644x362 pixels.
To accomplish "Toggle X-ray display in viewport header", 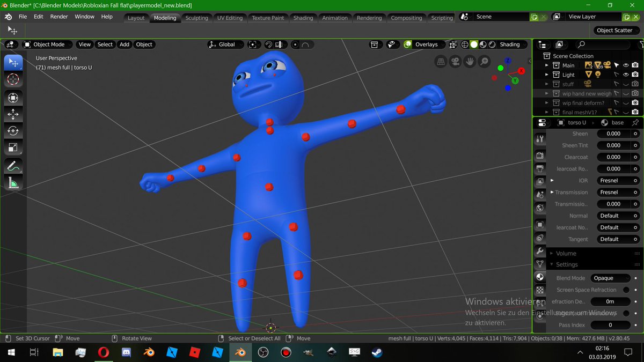I will (453, 45).
